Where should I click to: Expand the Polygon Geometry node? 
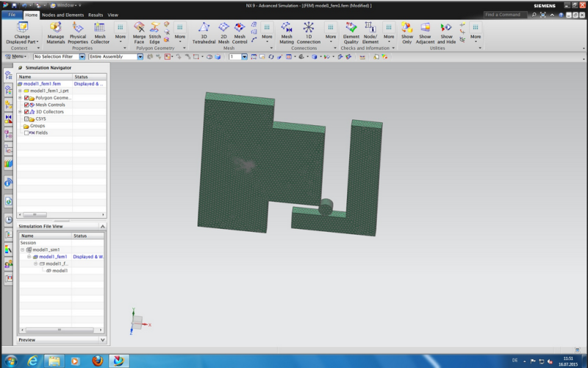pyautogui.click(x=20, y=98)
